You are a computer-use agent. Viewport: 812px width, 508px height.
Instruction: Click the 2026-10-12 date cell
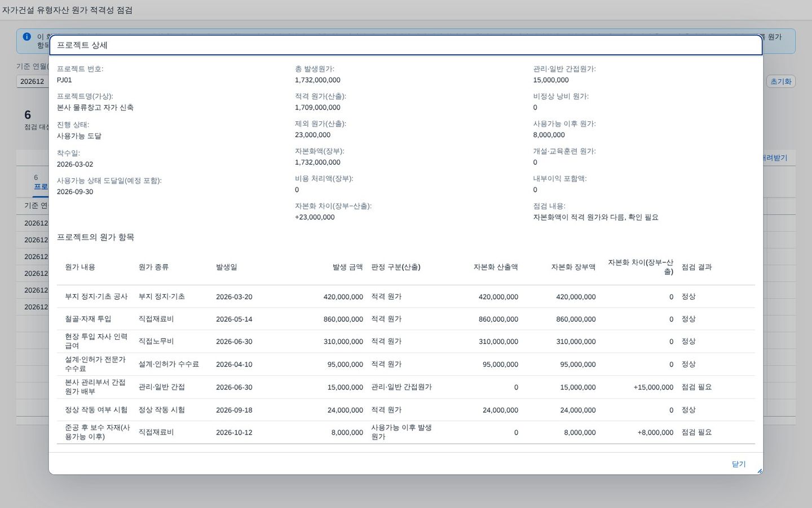234,432
